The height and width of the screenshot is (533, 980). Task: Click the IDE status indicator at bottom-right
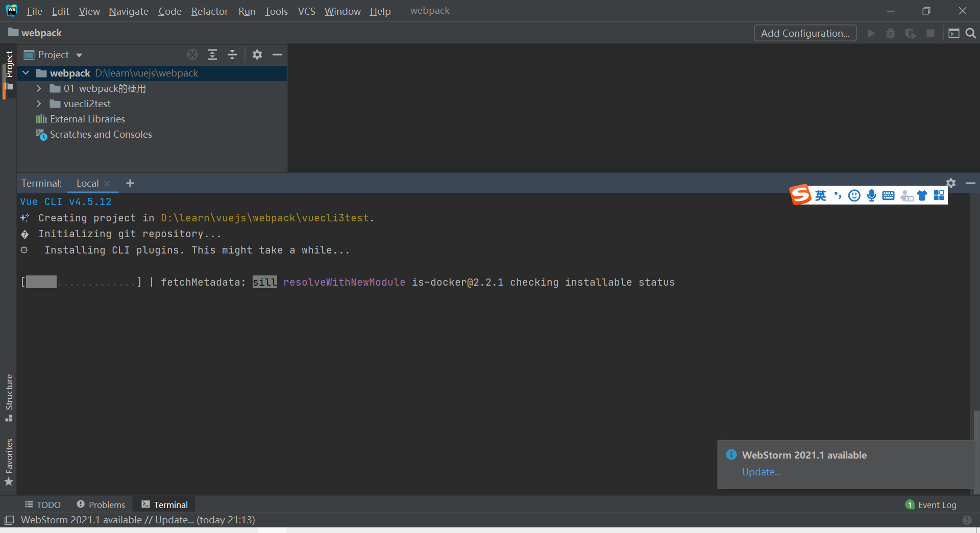click(x=967, y=520)
